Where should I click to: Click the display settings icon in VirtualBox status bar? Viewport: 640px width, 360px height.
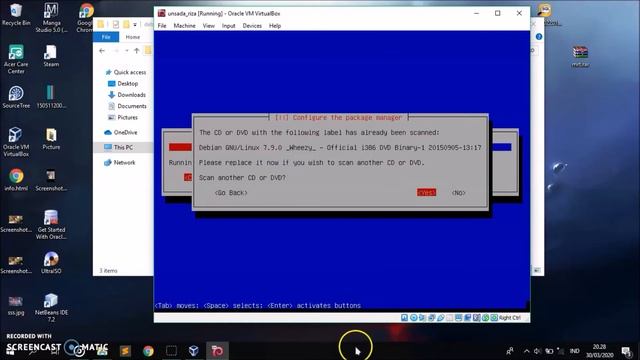458,318
